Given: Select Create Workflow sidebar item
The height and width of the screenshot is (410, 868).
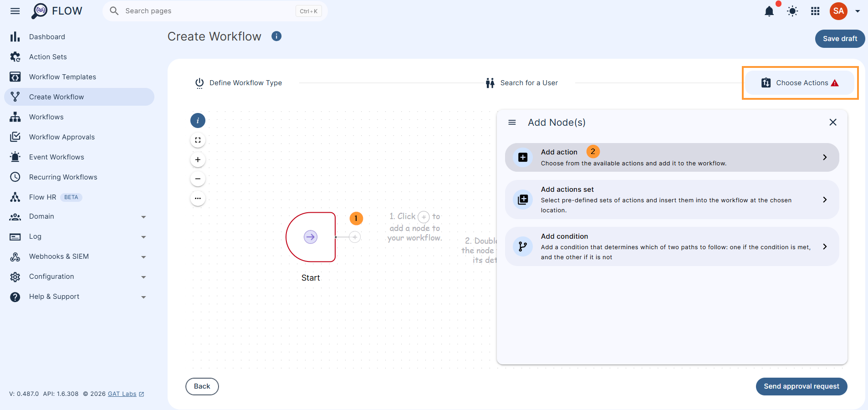Looking at the screenshot, I should tap(79, 97).
